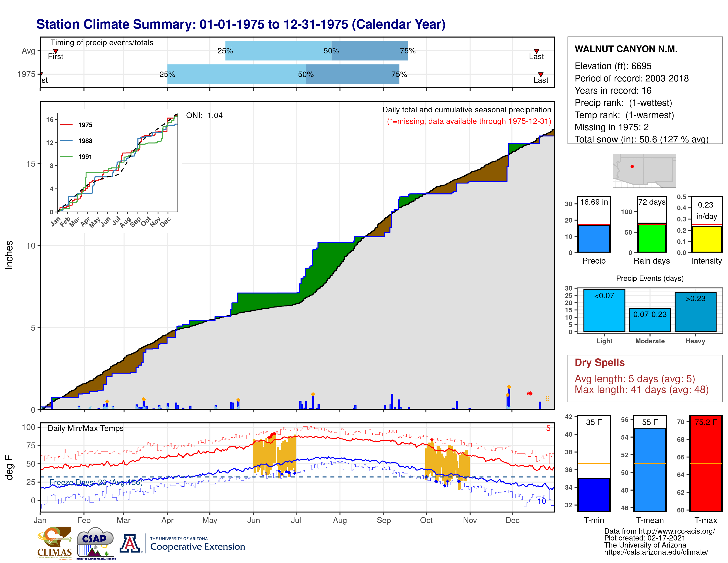Click the state locator map thumbnail
The width and height of the screenshot is (728, 563).
pos(644,170)
